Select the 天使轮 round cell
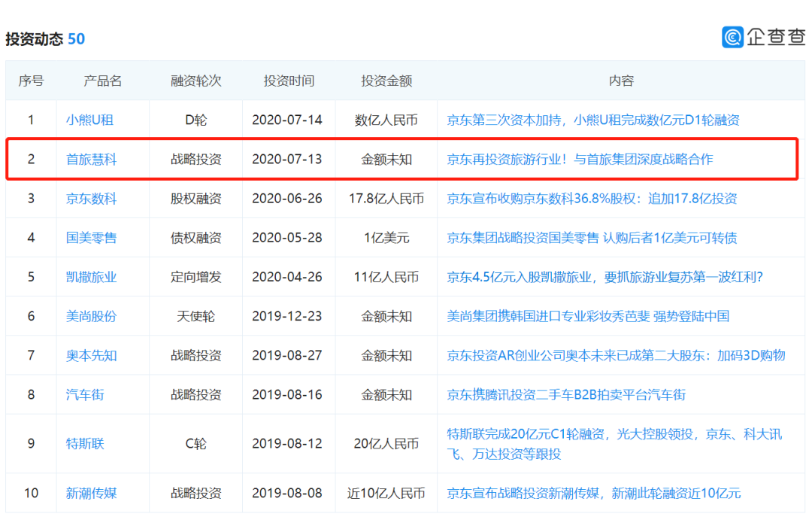Viewport: 812px width, 529px height. 195,316
